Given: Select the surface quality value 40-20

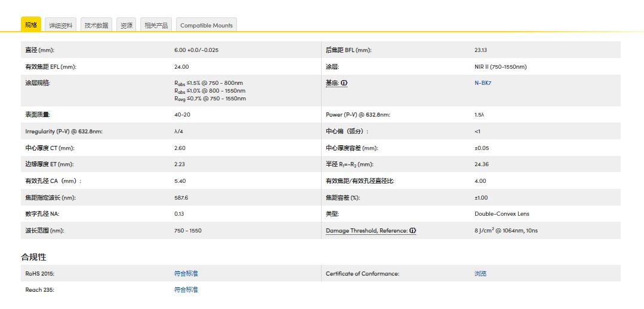Looking at the screenshot, I should [183, 115].
